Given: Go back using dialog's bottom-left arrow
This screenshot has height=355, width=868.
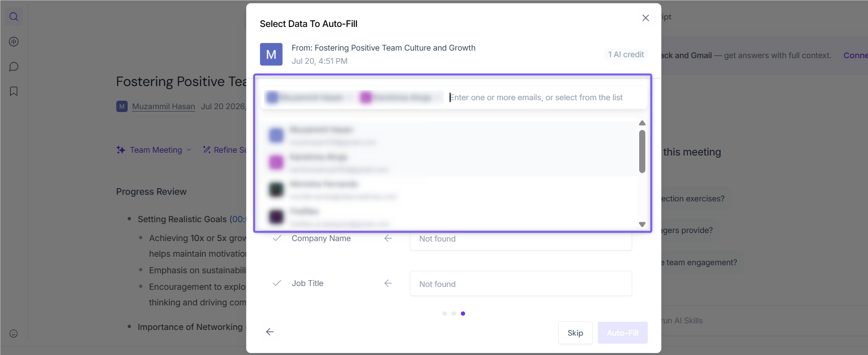Looking at the screenshot, I should tap(270, 332).
